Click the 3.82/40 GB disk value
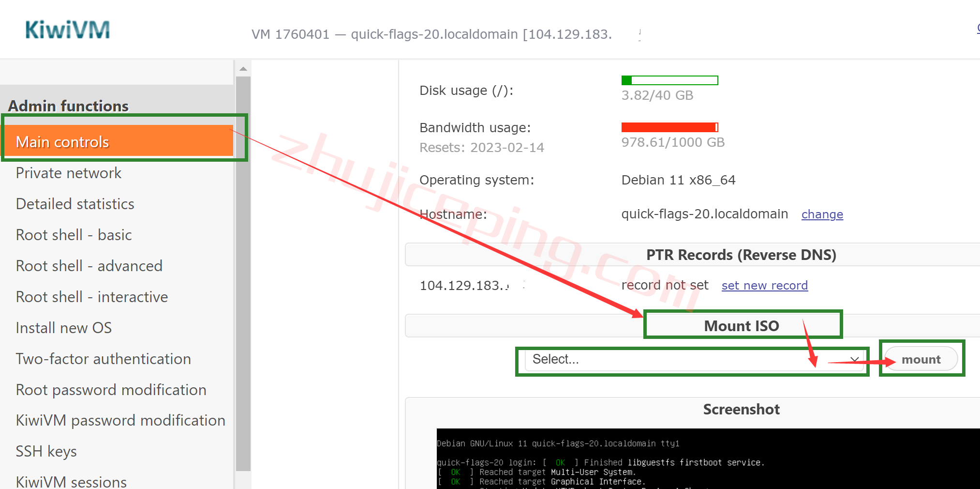980x489 pixels. tap(657, 95)
